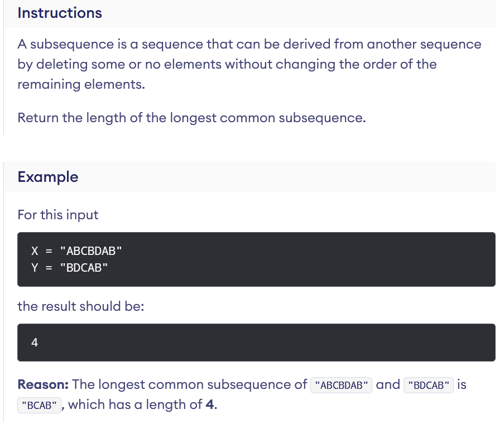Click the Instructions section heading
504x424 pixels.
(60, 13)
